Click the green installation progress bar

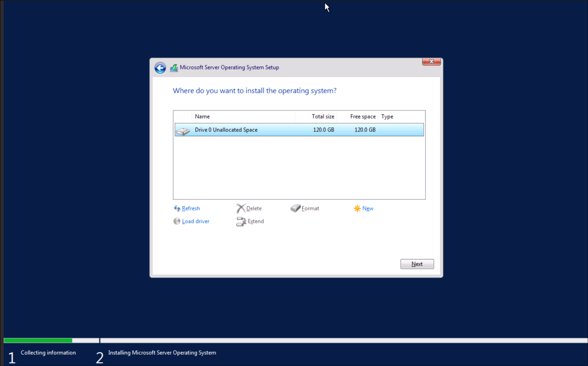[38, 340]
